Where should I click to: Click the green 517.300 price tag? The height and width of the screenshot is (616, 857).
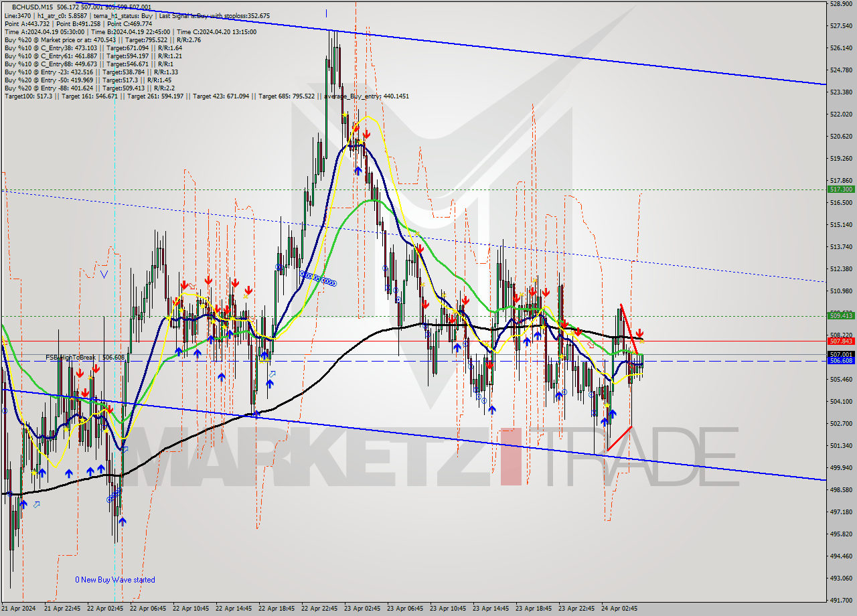(x=841, y=189)
